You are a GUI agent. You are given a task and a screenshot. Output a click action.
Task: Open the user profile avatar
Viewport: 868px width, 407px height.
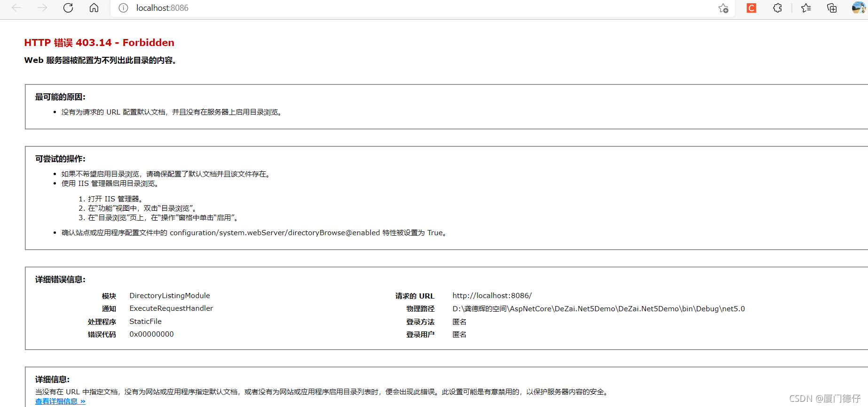(x=858, y=8)
